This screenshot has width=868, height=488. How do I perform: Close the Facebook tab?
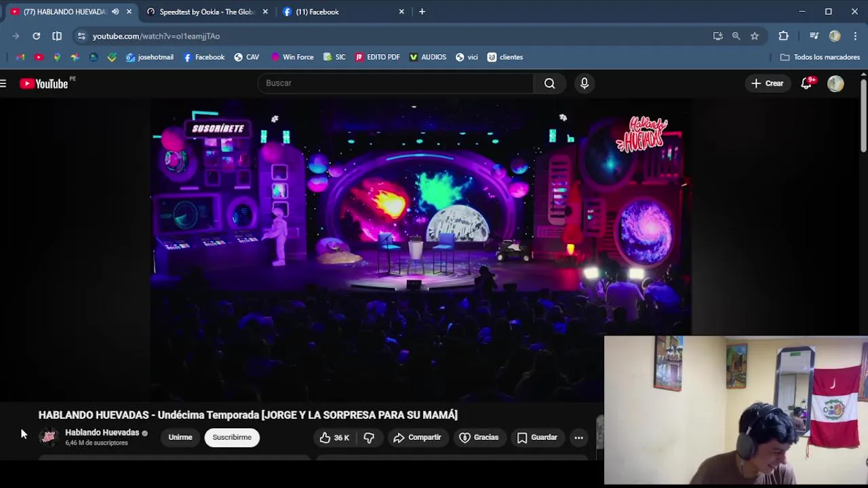[x=401, y=12]
